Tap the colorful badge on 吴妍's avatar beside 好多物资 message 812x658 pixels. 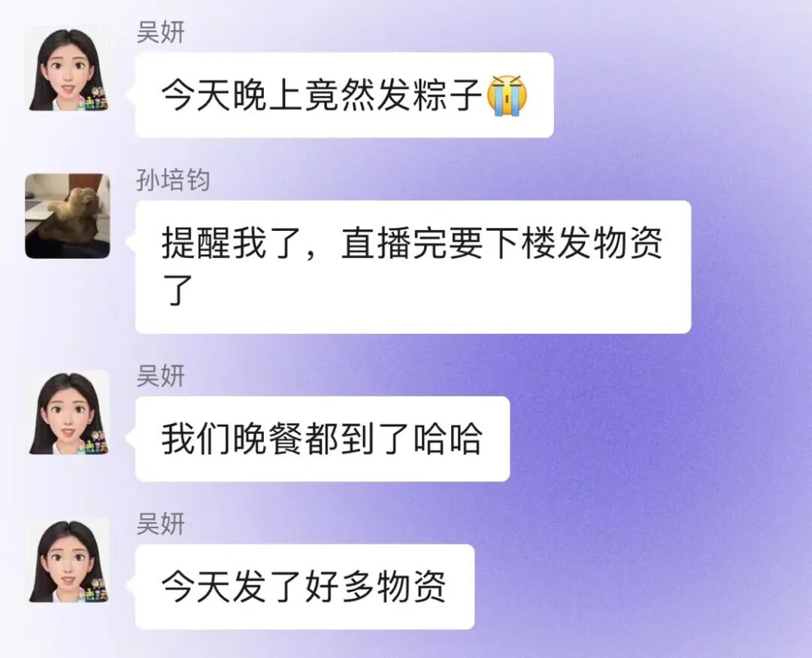coord(95,590)
